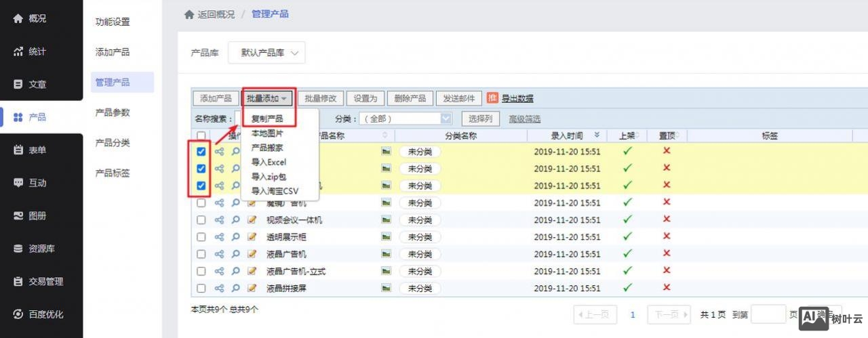Click the home icon in the breadcrumb
The image size is (868, 338).
189,14
